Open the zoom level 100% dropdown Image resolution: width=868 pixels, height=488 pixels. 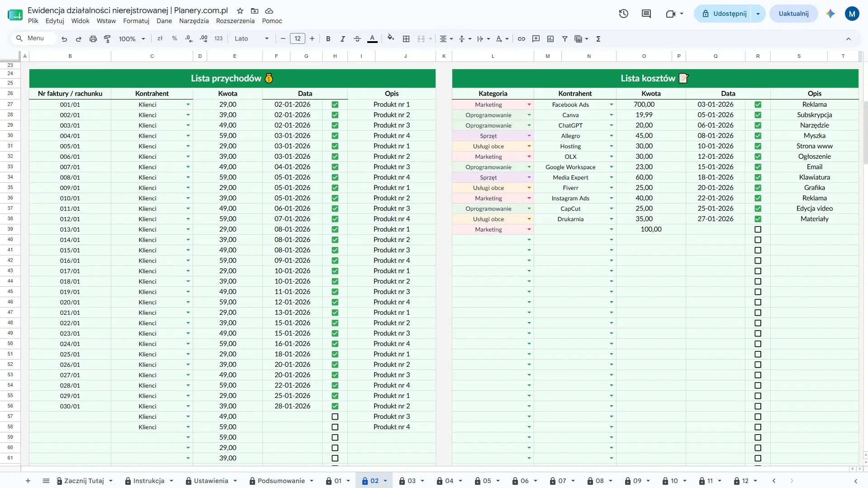click(x=132, y=39)
